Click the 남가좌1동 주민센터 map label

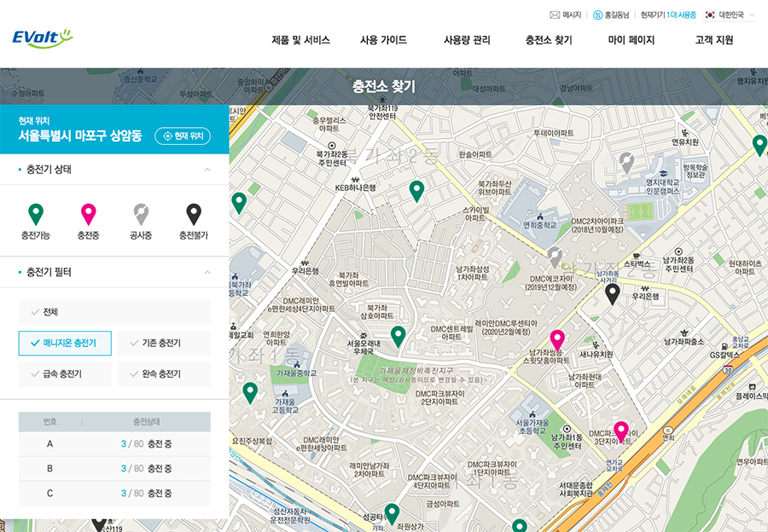[567, 442]
